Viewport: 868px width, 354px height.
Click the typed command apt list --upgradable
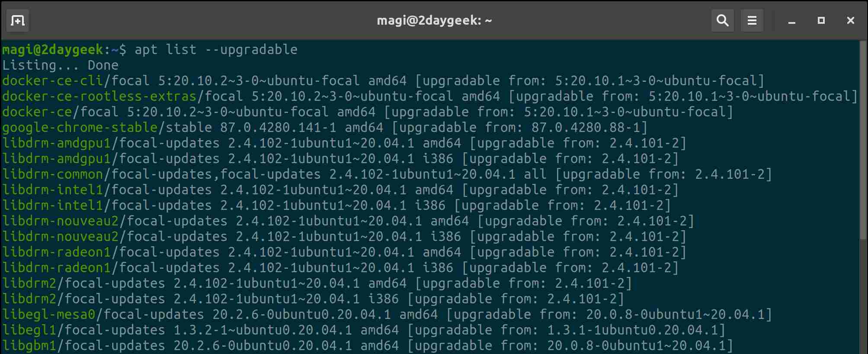coord(216,50)
